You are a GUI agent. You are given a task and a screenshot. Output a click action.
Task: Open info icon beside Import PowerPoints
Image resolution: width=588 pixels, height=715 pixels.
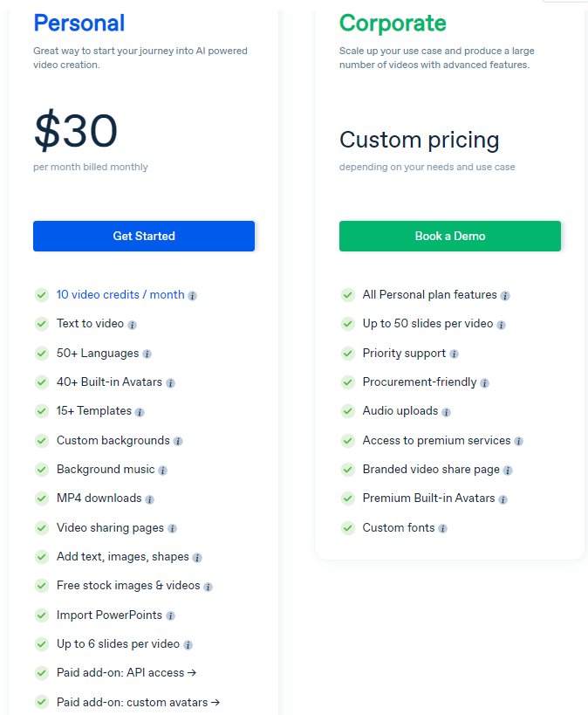coord(170,616)
